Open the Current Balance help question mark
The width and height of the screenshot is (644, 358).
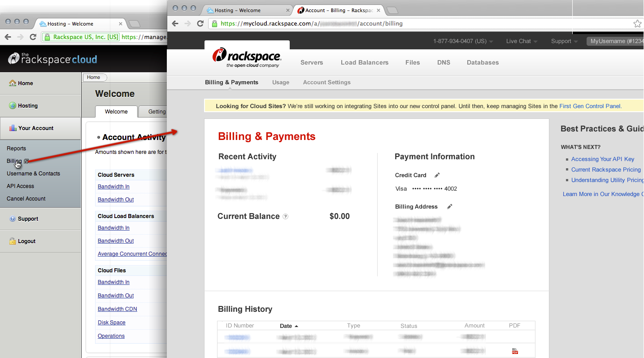click(286, 216)
